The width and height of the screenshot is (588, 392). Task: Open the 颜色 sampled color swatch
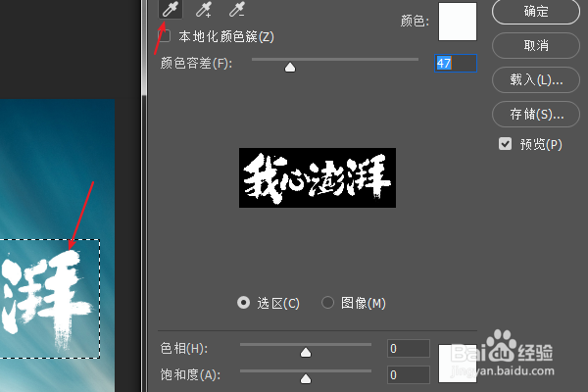point(458,22)
